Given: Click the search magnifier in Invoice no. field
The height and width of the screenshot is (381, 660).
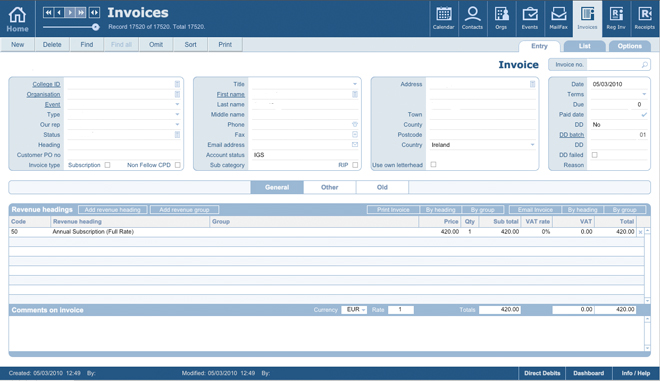Looking at the screenshot, I should pos(644,64).
